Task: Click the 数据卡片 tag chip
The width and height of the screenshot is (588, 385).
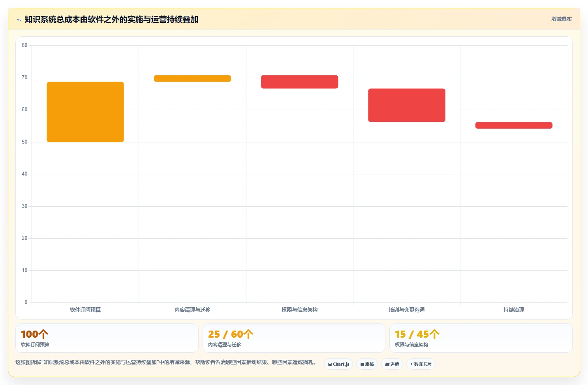Action: [421, 364]
